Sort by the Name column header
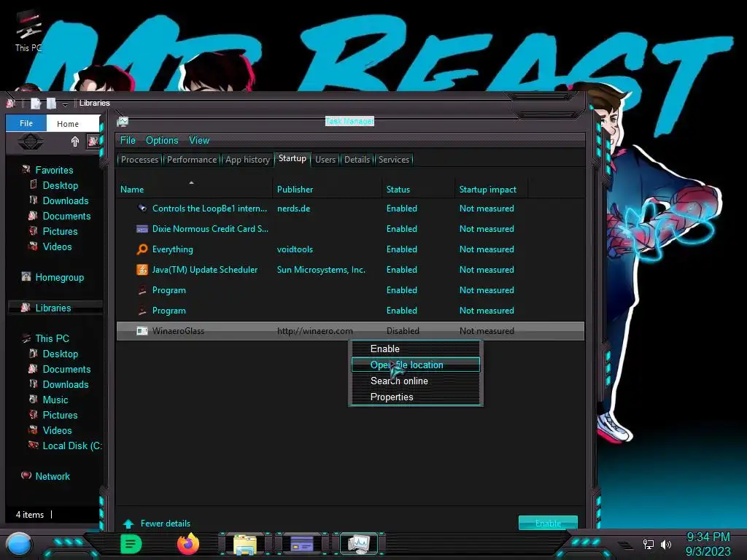747x560 pixels. click(194, 189)
